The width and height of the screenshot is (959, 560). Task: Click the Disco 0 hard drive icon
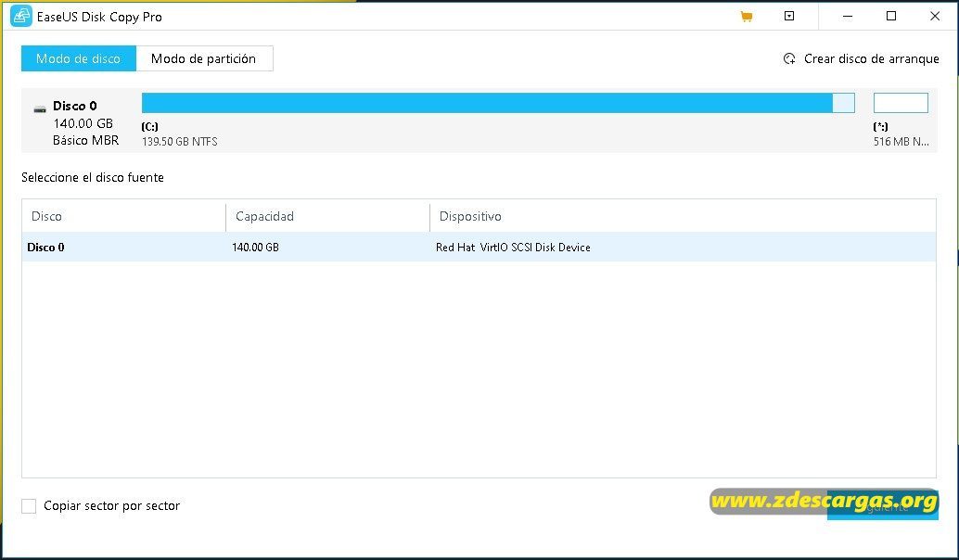(x=40, y=108)
